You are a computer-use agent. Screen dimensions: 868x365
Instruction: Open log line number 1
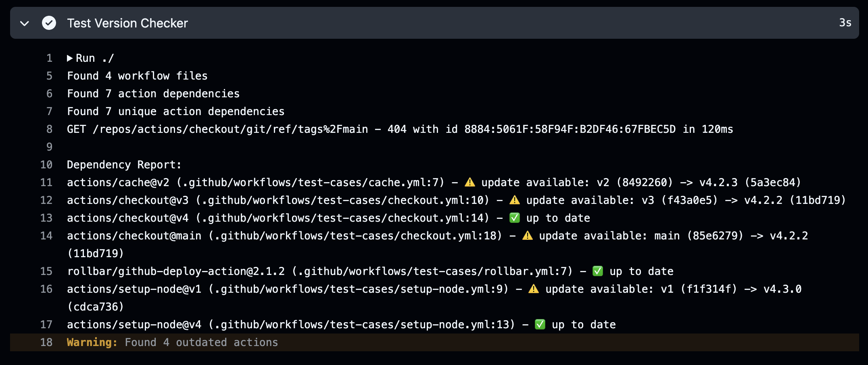49,58
